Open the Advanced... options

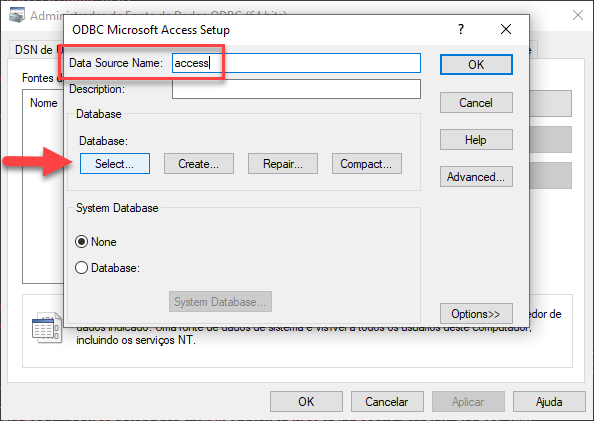point(476,177)
